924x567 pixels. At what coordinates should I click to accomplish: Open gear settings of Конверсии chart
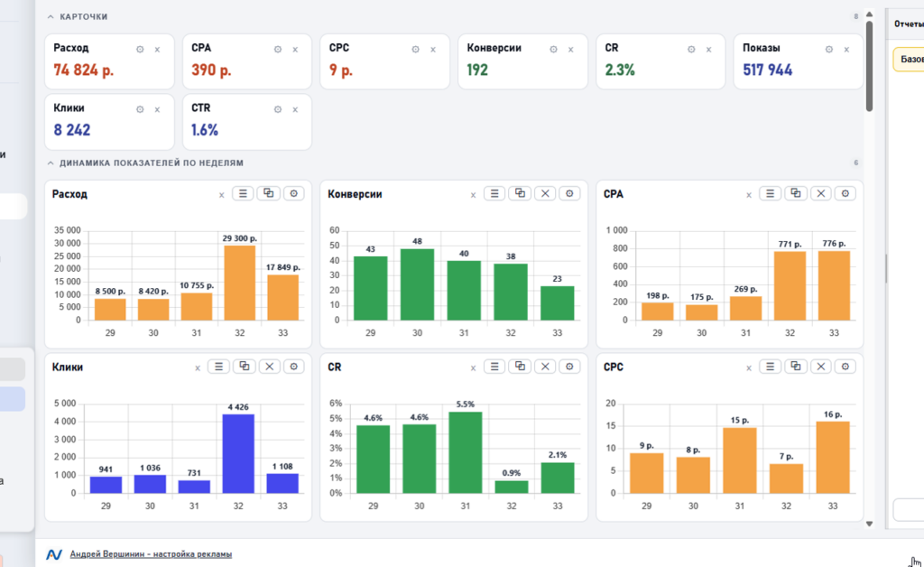(569, 193)
